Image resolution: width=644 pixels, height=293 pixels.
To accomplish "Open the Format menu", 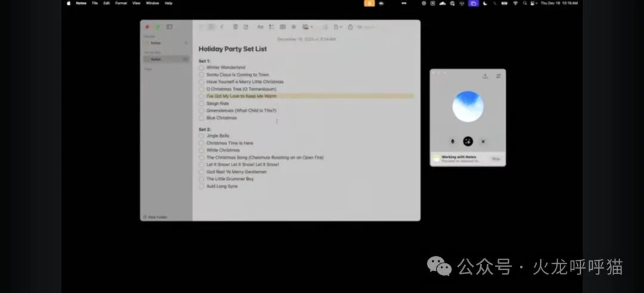I will [121, 4].
